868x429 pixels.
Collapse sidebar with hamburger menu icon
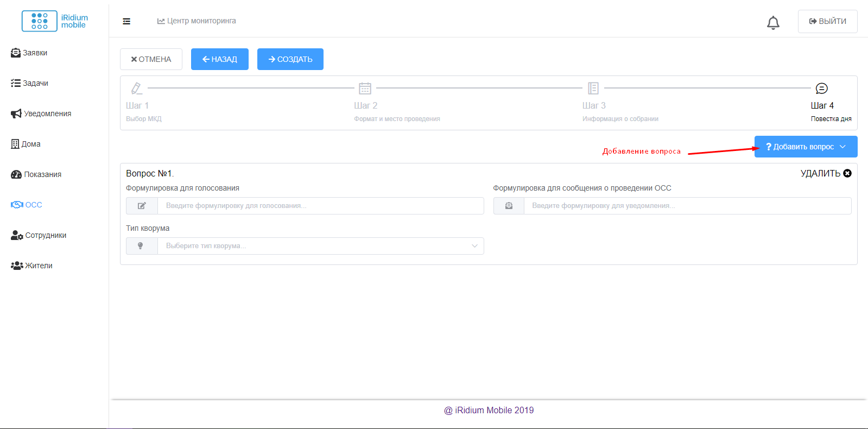[x=126, y=21]
